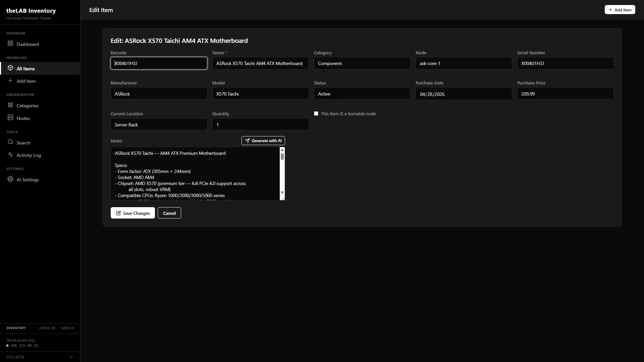This screenshot has width=644, height=362.
Task: Click the collapse sidebar chevrons icon
Action: tap(71, 357)
